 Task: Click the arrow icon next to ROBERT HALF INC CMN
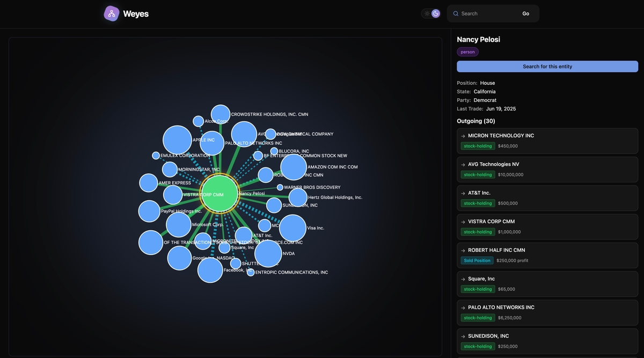tap(463, 250)
